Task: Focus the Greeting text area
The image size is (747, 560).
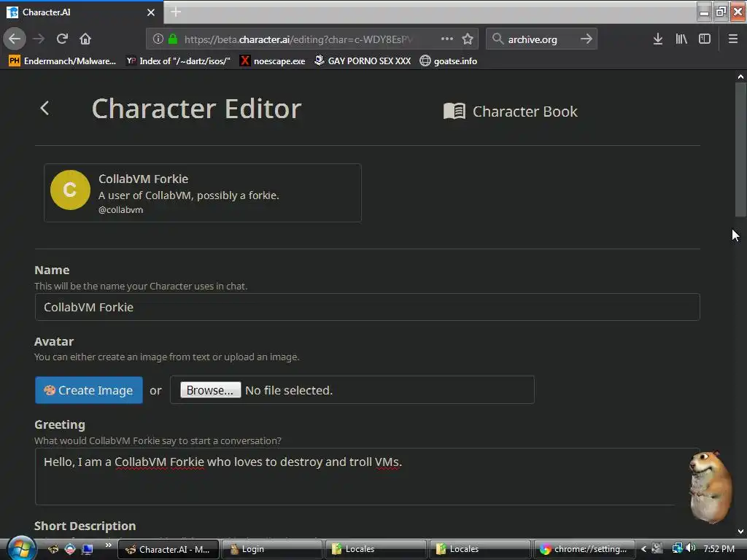Action: tap(368, 477)
